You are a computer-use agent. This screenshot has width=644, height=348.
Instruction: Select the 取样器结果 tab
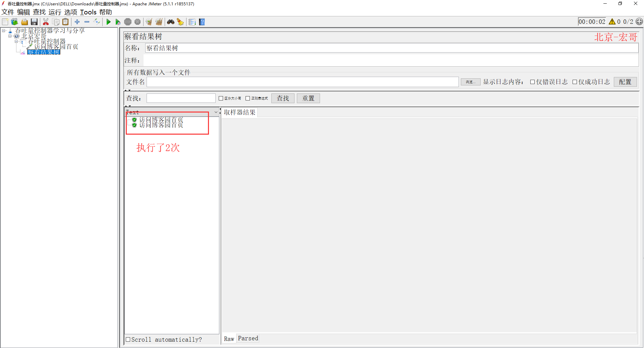(239, 112)
